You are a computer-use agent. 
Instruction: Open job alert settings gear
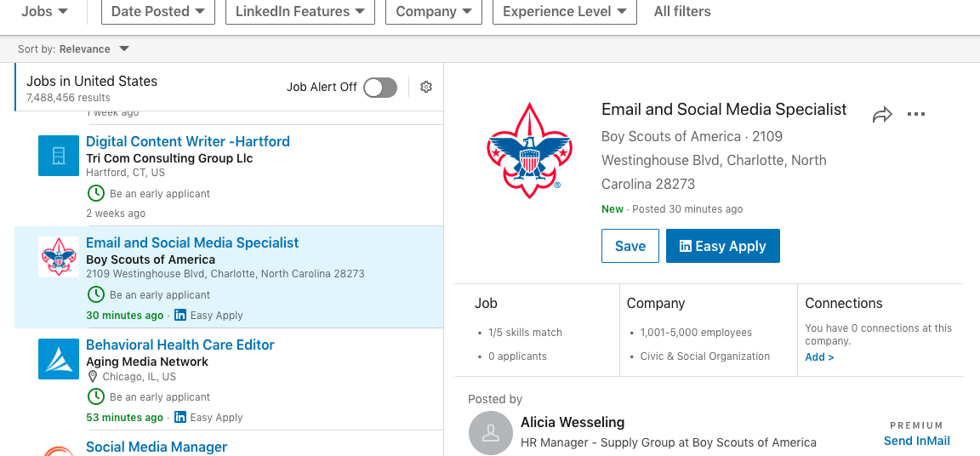(x=426, y=87)
